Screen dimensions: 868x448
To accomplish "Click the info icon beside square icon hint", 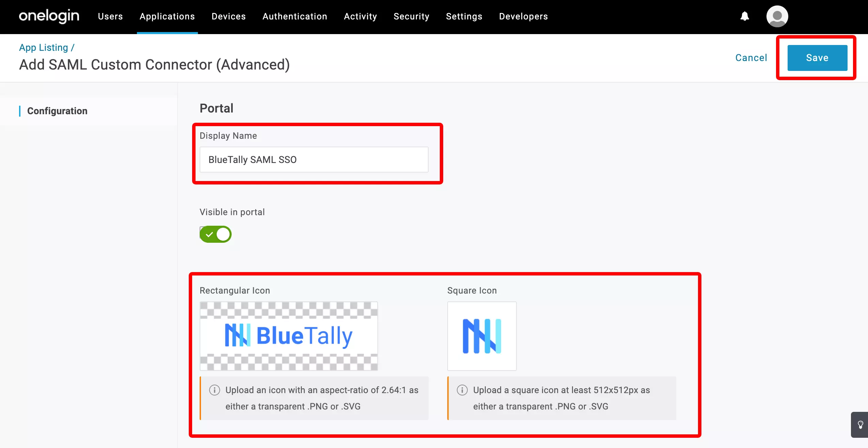I will point(462,390).
